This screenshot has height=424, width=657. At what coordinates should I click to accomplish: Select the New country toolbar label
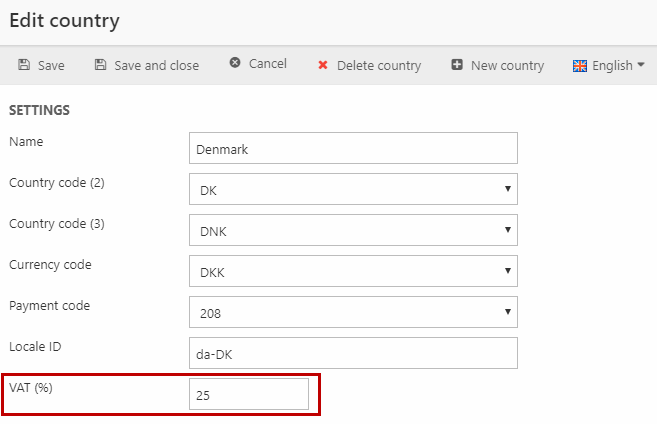[x=507, y=65]
